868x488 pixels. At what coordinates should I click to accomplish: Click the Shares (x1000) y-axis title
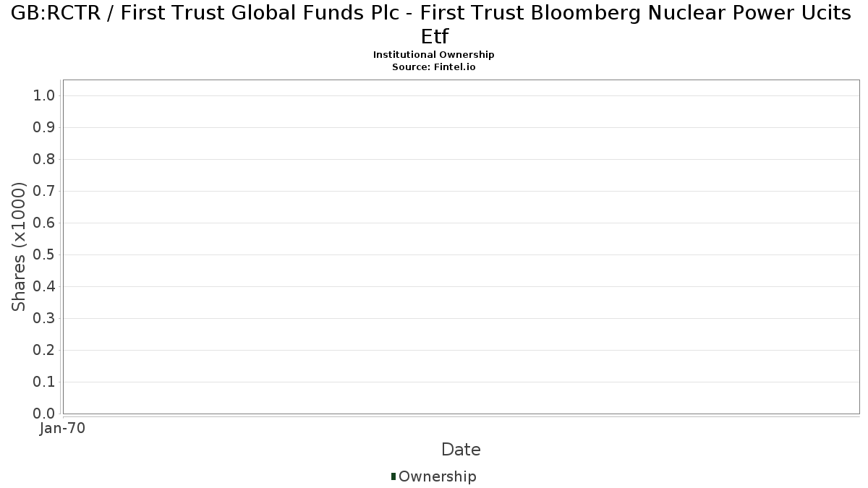pyautogui.click(x=20, y=247)
